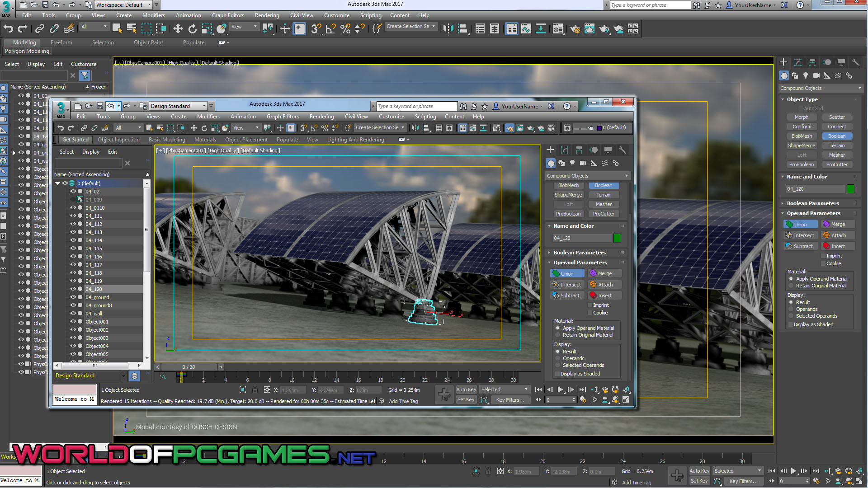Enable the Imprint checkbox in inner panel
Screen dimensions: 868x488
point(590,305)
